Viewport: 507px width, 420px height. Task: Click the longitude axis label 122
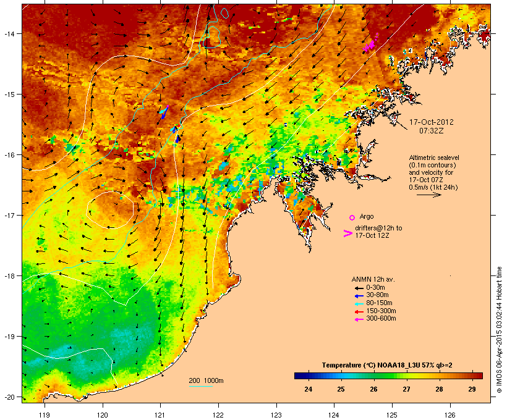[218, 415]
